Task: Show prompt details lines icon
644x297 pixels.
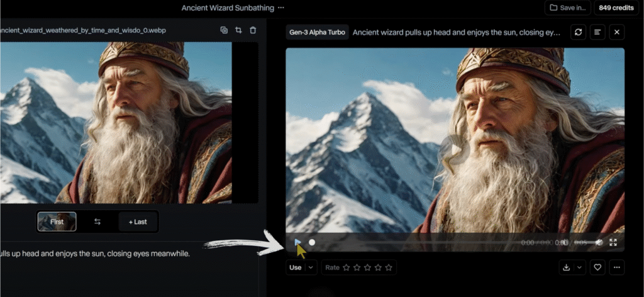Action: [x=597, y=32]
